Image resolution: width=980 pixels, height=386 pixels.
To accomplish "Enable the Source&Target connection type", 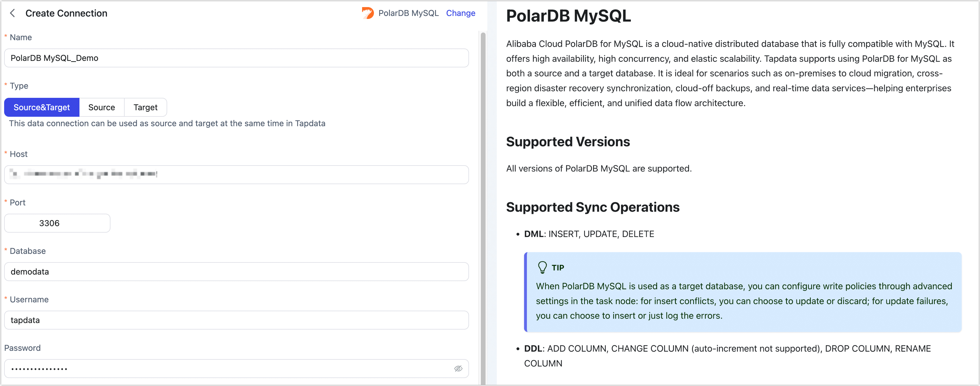I will [x=41, y=107].
